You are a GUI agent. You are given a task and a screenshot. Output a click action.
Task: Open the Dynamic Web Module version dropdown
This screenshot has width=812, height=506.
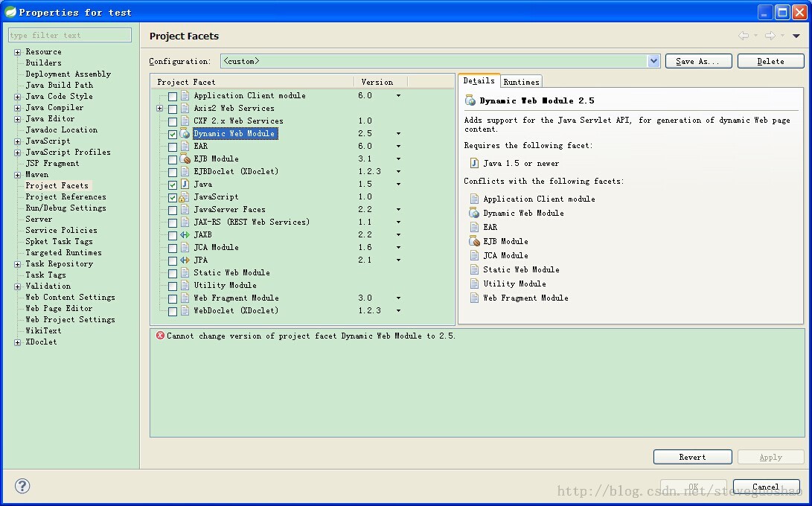(x=398, y=134)
